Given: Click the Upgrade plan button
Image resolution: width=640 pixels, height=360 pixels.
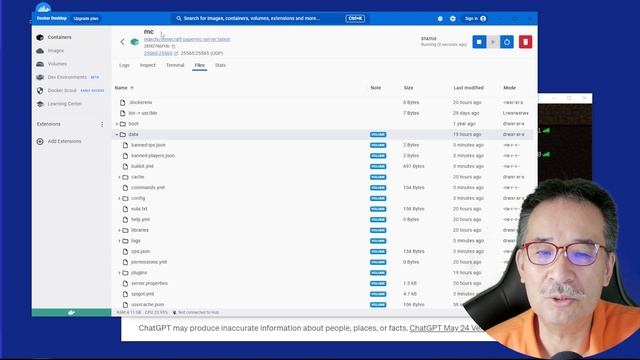Looking at the screenshot, I should (x=86, y=19).
